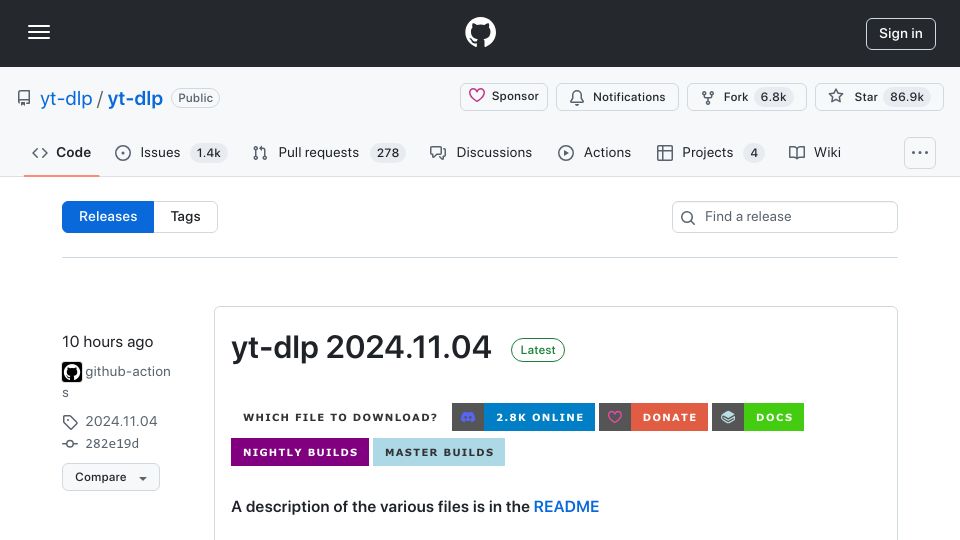960x540 pixels.
Task: Expand the three-dot more tabs menu
Action: tap(920, 153)
